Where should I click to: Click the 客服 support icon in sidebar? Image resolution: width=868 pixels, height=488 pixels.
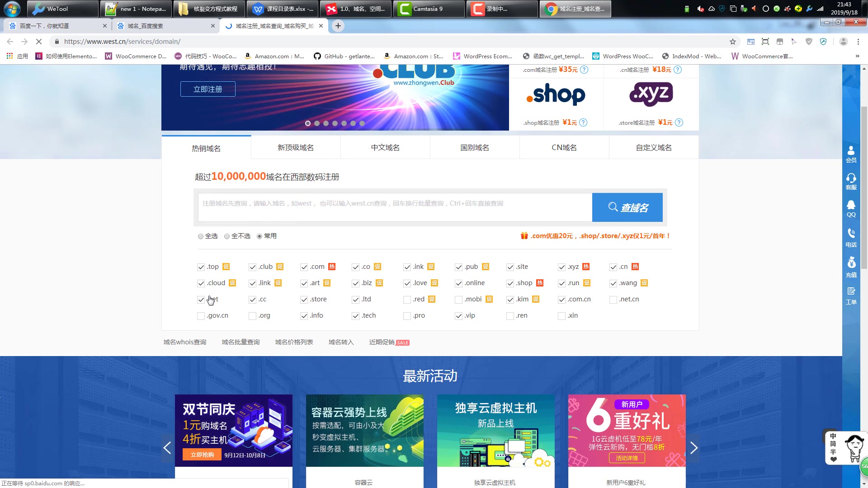(x=851, y=181)
